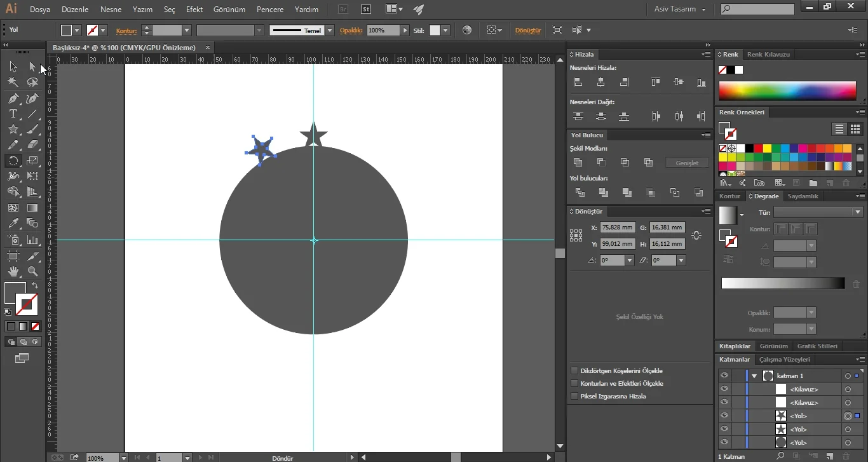Click Dönüştür link in control bar

tap(528, 31)
